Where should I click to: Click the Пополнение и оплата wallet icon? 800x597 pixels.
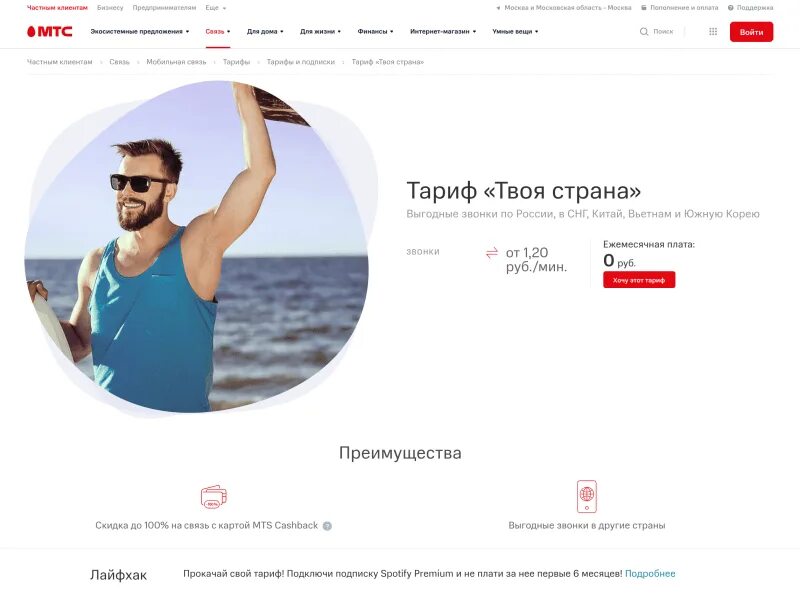click(644, 8)
